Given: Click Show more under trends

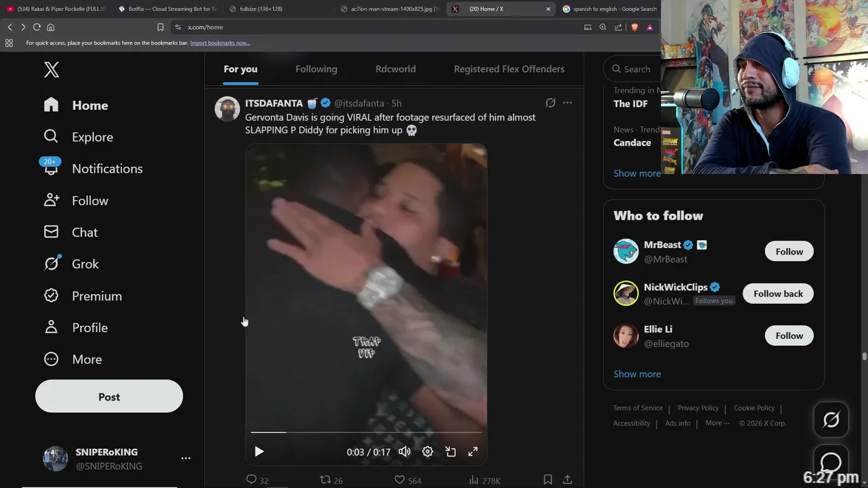Looking at the screenshot, I should [x=637, y=174].
